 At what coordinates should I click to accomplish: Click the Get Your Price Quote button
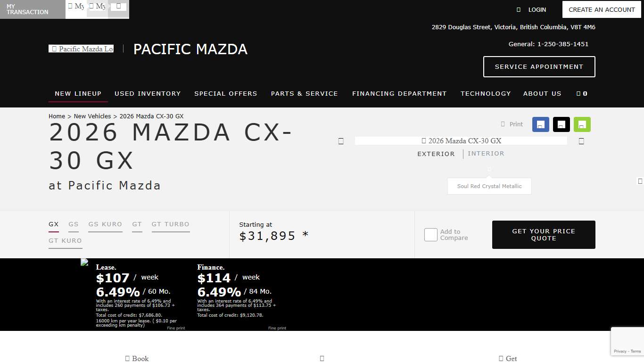tap(543, 235)
